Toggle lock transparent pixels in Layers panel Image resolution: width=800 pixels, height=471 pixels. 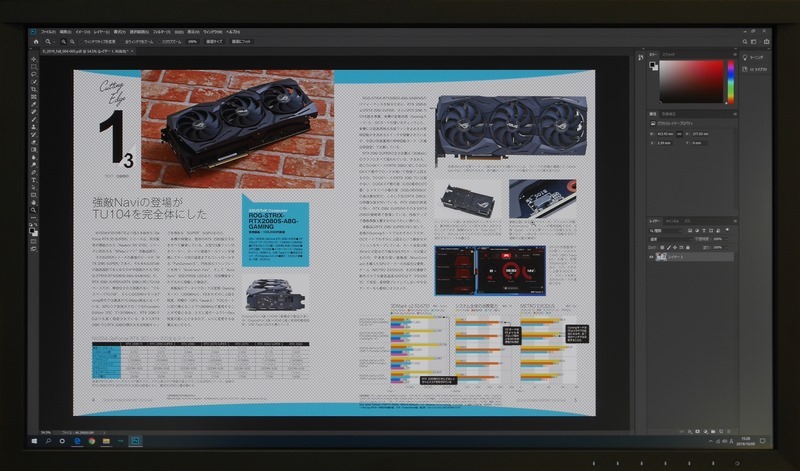(x=662, y=247)
